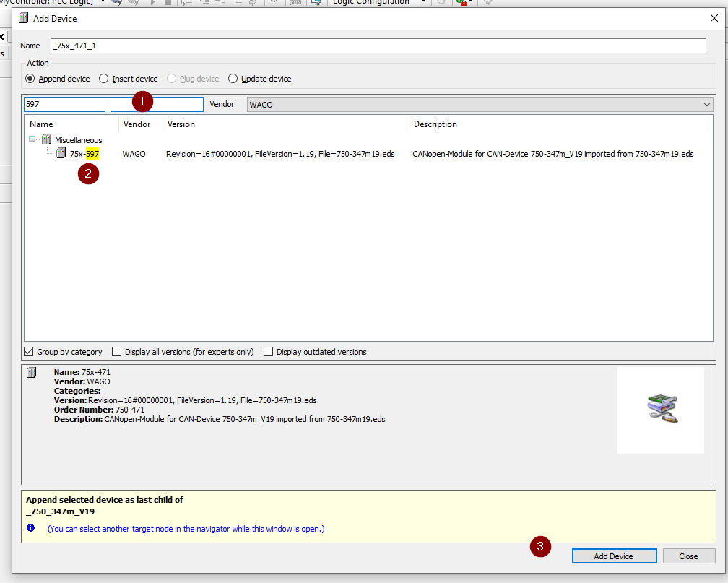Open the Vendor WAGO dropdown
This screenshot has width=728, height=583.
(x=480, y=105)
